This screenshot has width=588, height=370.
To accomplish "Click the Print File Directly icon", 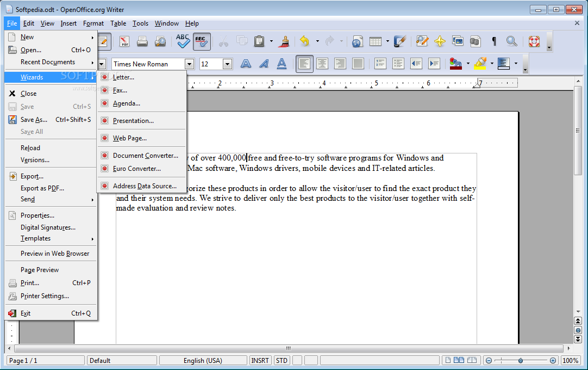I will 142,41.
